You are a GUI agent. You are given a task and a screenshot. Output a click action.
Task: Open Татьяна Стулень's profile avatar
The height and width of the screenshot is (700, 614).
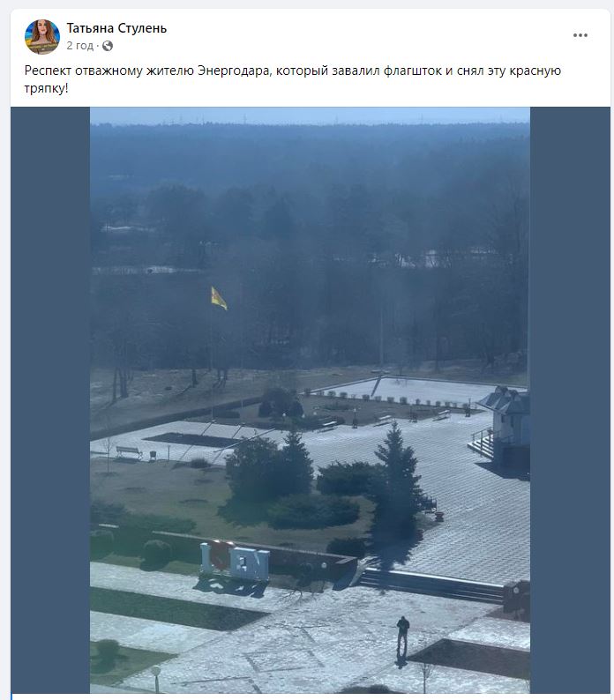[x=42, y=37]
